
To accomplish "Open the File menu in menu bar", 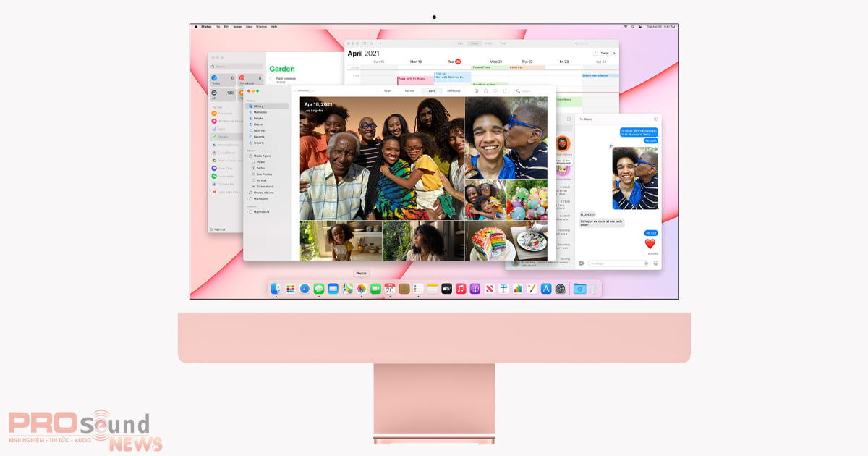I will tap(216, 26).
